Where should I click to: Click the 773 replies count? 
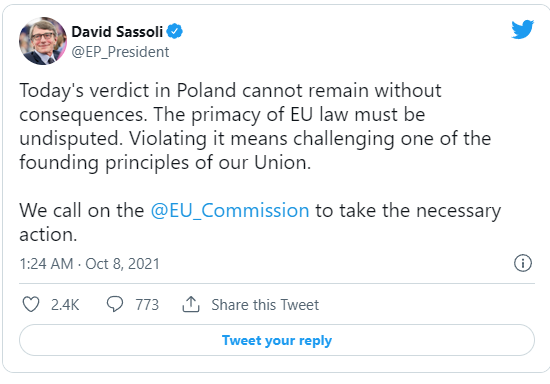tap(147, 305)
